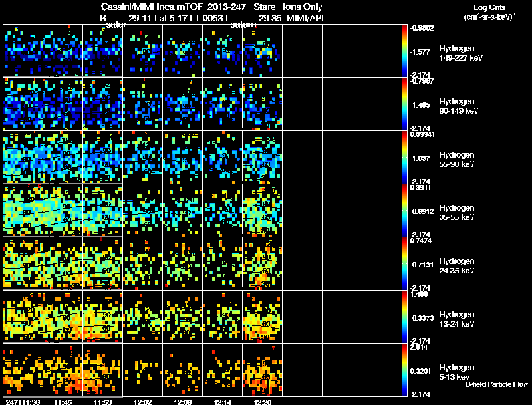The image size is (532, 405).
Task: Open the 149-227 keV panel at 247T11:38
Action: (23, 51)
